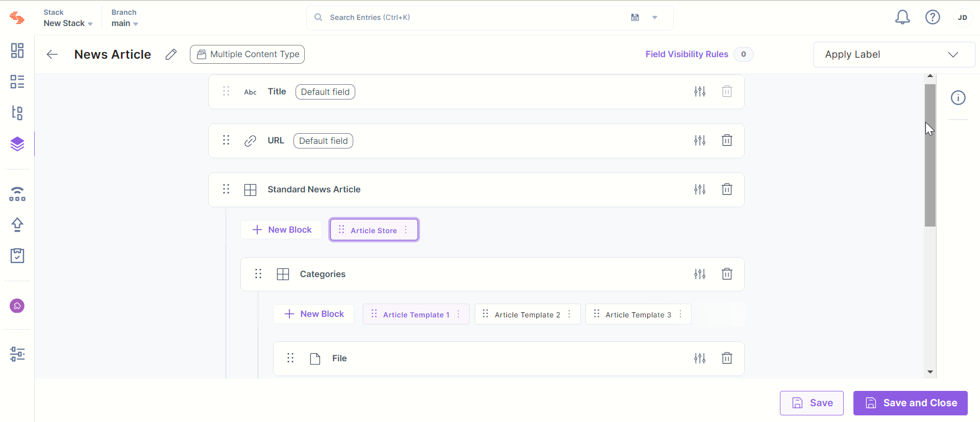The image size is (980, 422).
Task: Open properties of the Title field
Action: (x=700, y=91)
